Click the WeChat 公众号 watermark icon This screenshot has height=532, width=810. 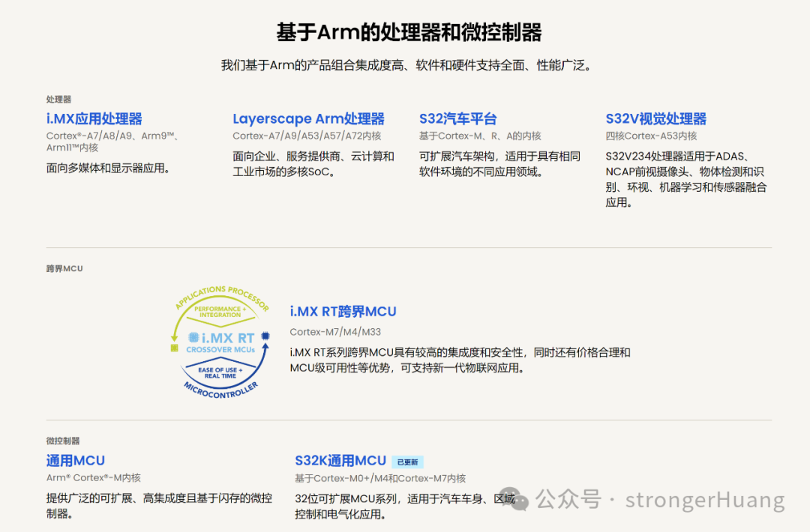point(515,496)
